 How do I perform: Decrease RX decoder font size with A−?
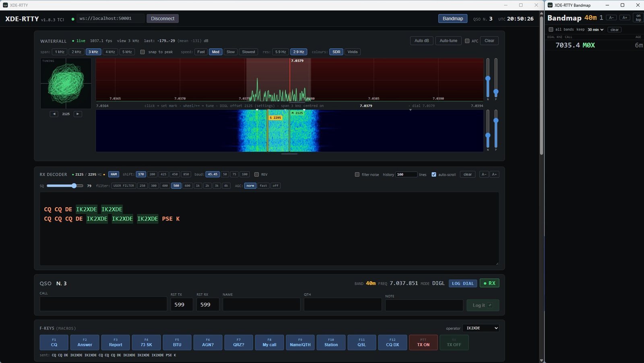pyautogui.click(x=484, y=174)
